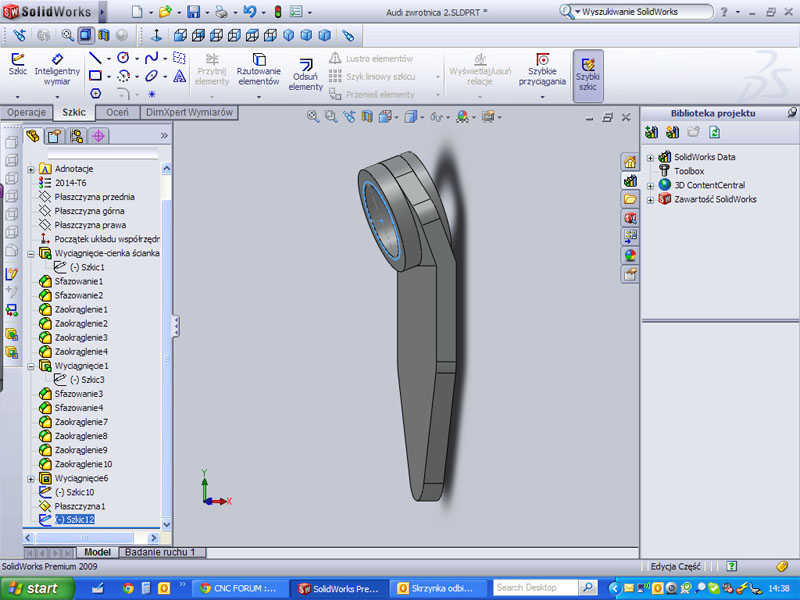Toggle the Szybki szkic button
Image resolution: width=800 pixels, height=600 pixels.
click(x=588, y=76)
